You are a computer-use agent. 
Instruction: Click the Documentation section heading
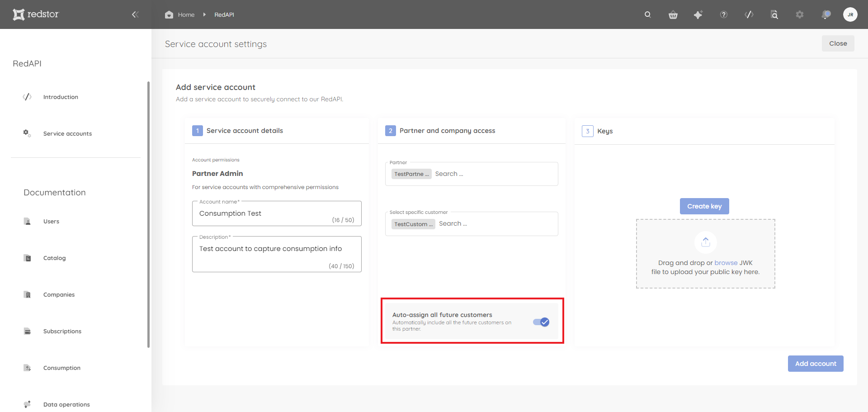click(x=55, y=193)
